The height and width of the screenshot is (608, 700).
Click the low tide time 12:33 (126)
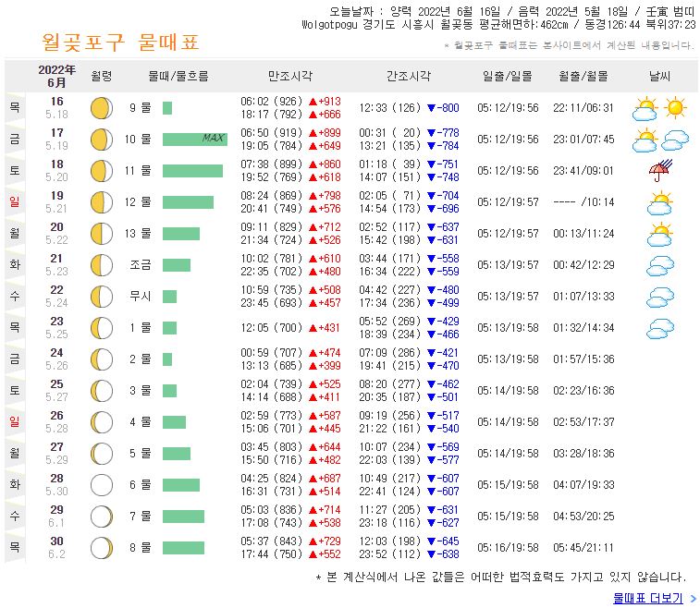tap(389, 107)
